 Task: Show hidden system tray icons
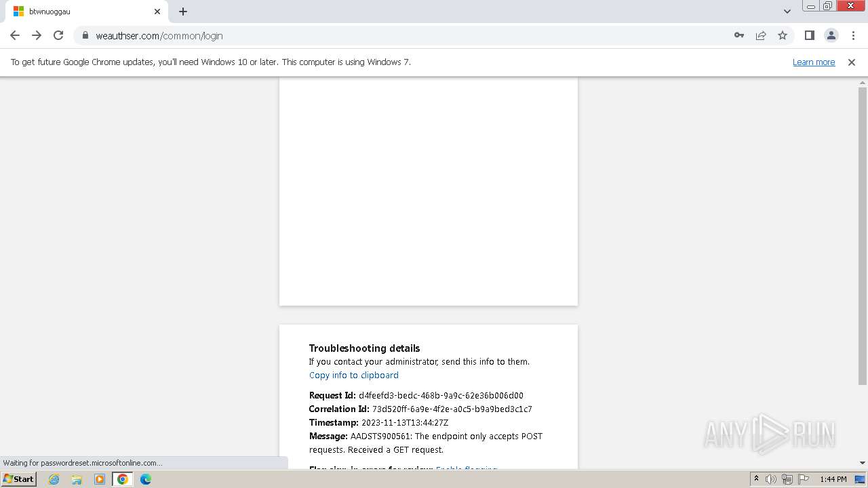tap(756, 479)
